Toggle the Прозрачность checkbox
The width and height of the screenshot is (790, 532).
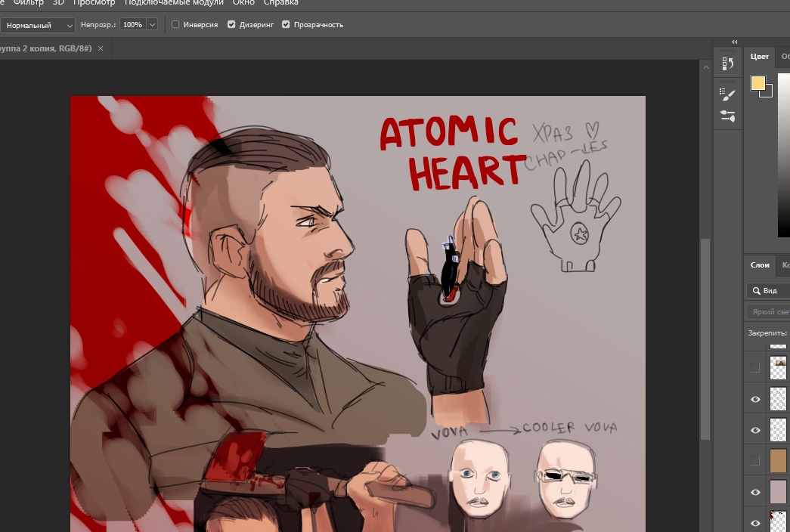click(286, 24)
